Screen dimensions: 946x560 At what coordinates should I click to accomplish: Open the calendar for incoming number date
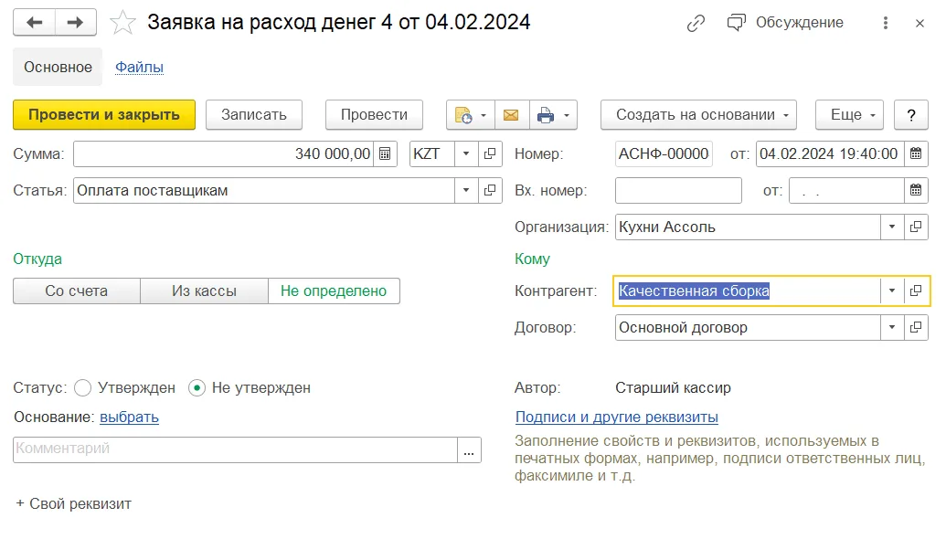[x=916, y=191]
